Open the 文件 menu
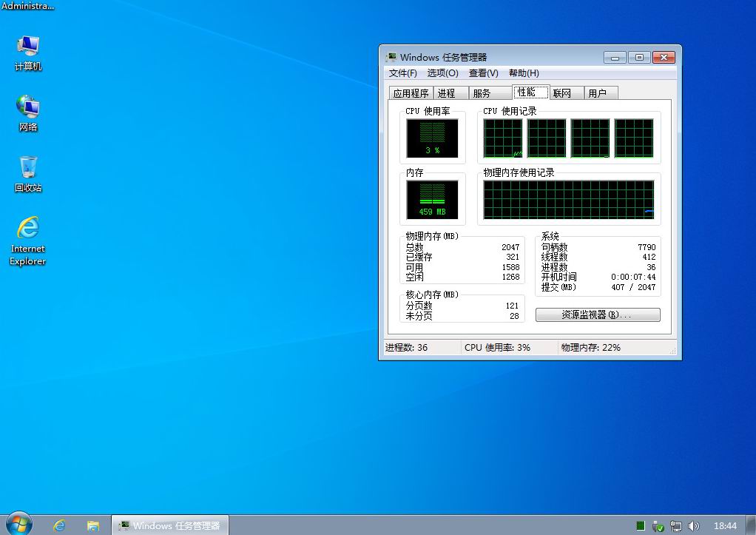This screenshot has height=535, width=756. coord(402,73)
